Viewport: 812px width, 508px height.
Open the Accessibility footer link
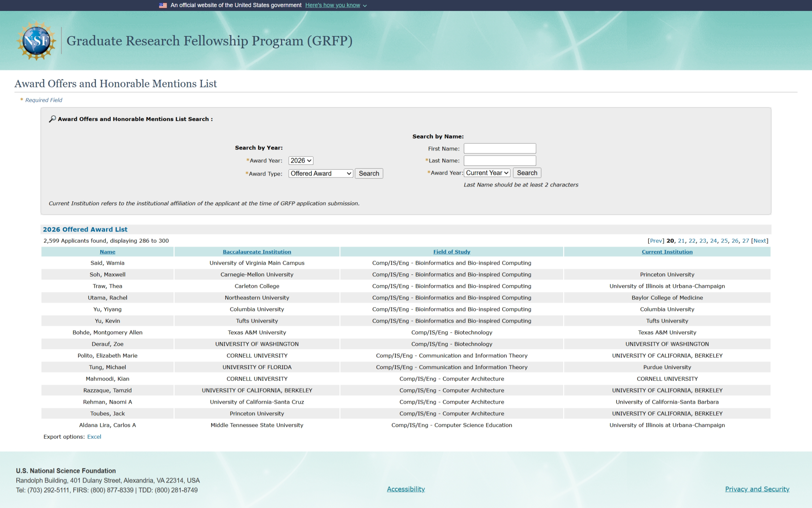click(406, 489)
